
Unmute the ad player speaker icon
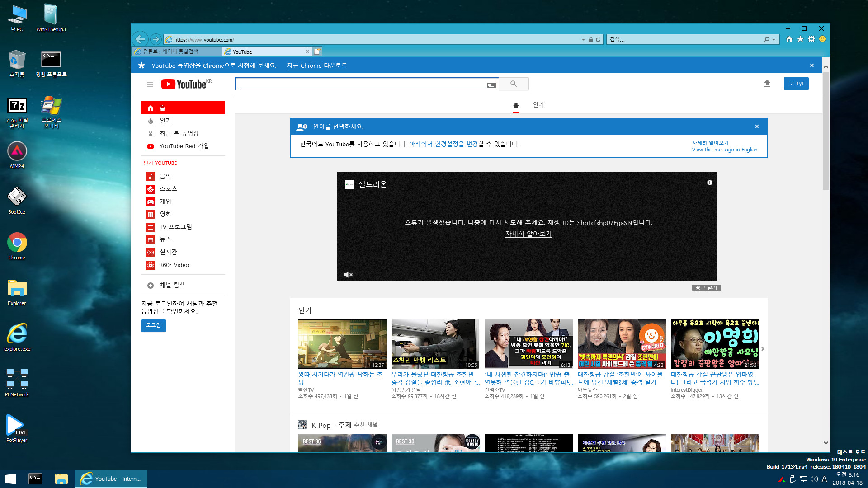click(x=348, y=274)
